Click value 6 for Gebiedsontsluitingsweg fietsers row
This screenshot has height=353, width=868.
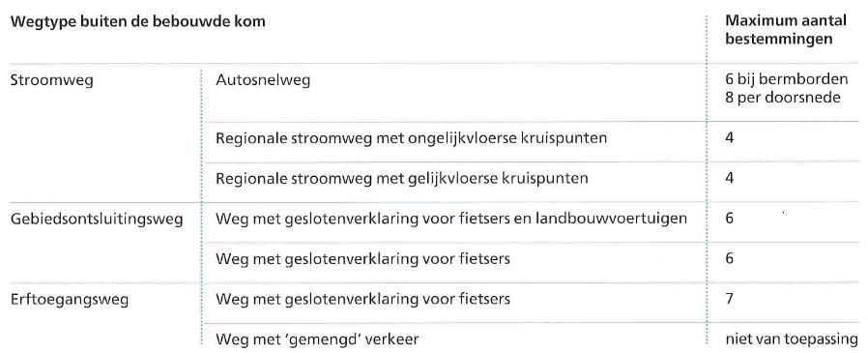click(730, 259)
